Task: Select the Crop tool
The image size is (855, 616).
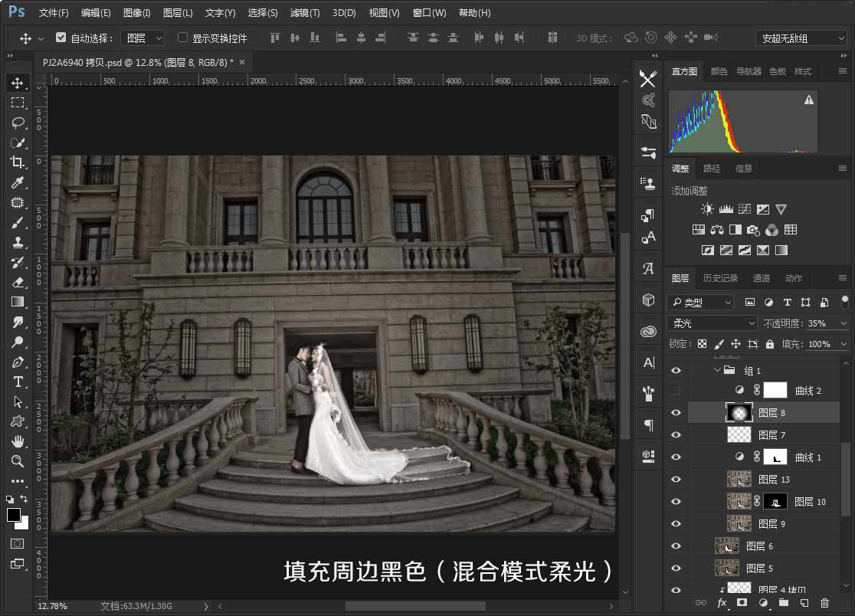Action: click(18, 162)
